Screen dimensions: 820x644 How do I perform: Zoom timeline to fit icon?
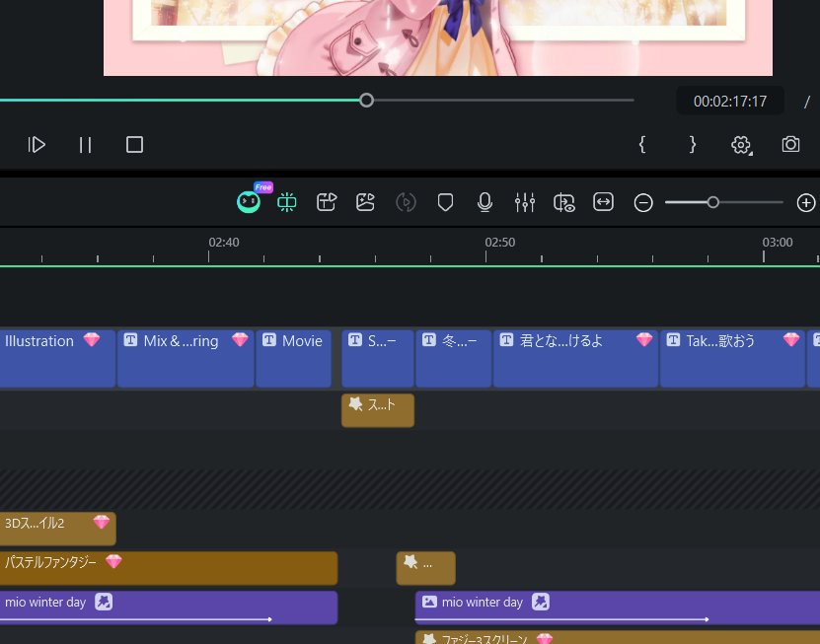pos(604,202)
